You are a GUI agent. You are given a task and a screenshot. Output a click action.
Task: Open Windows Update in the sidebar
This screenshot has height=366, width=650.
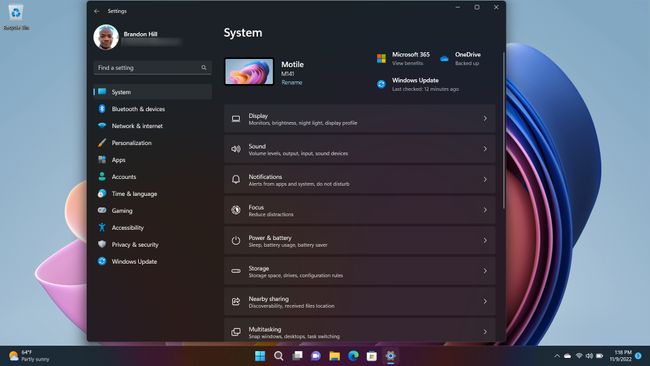(x=153, y=262)
